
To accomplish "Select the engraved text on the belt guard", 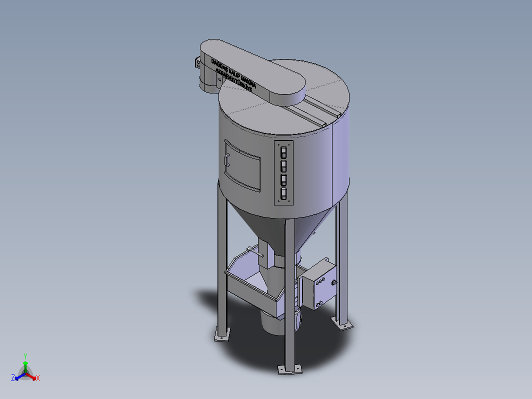I will pos(233,75).
